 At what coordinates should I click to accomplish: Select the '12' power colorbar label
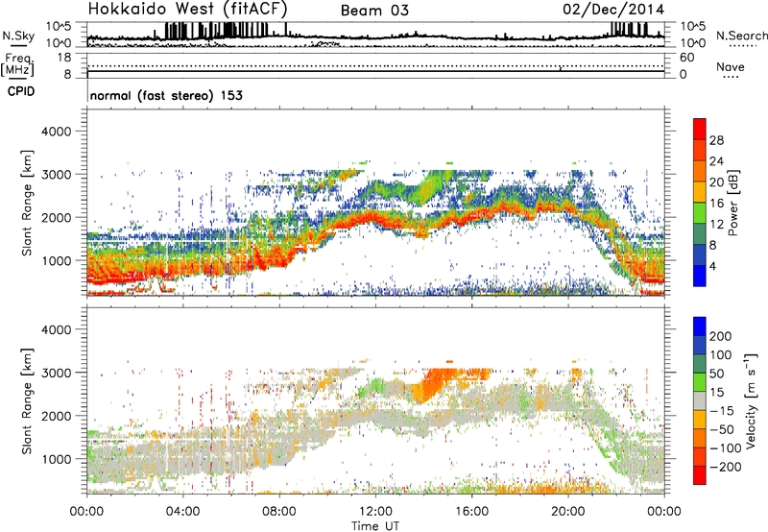tap(716, 225)
